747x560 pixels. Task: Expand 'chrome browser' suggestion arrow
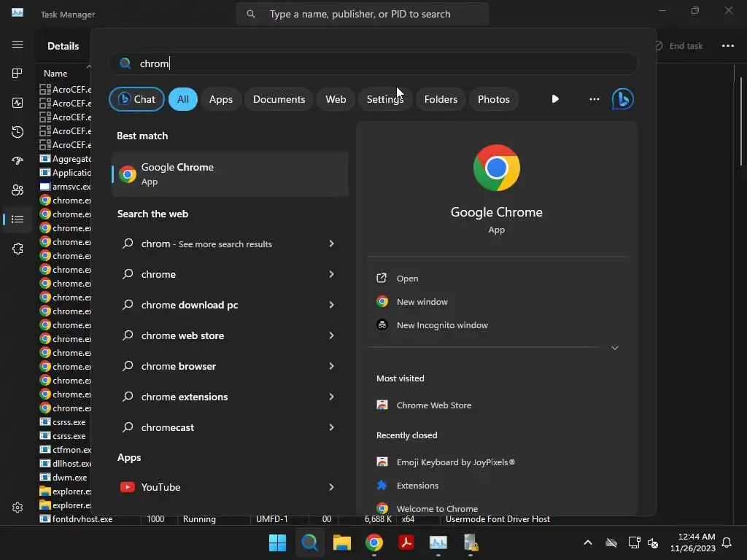(x=332, y=366)
